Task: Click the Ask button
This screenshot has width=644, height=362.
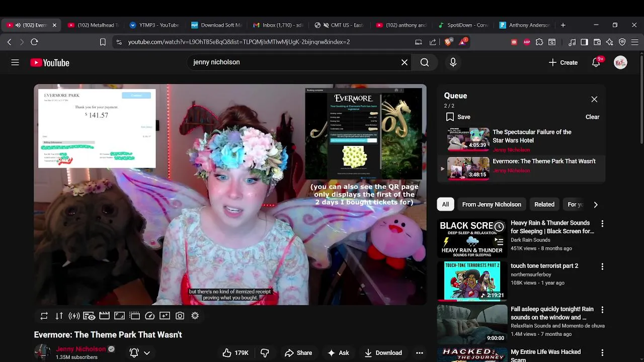Action: [x=338, y=353]
